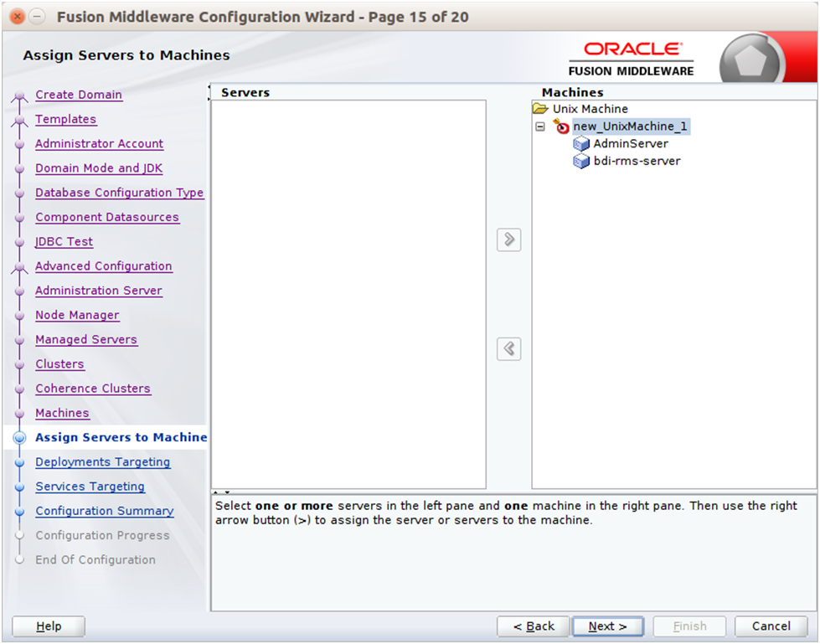Jump to Configuration Summary step
Screen dimensions: 820x644
[x=105, y=511]
